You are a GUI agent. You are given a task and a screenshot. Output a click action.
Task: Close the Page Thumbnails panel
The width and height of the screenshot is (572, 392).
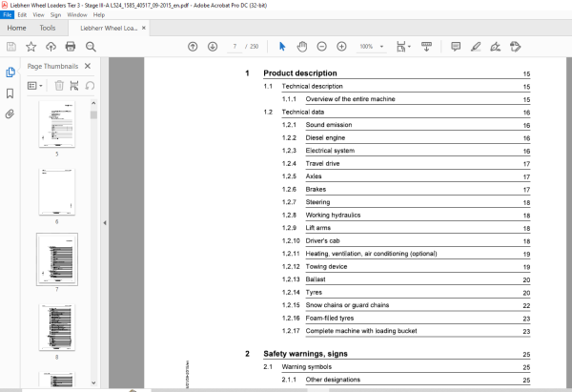pyautogui.click(x=88, y=66)
